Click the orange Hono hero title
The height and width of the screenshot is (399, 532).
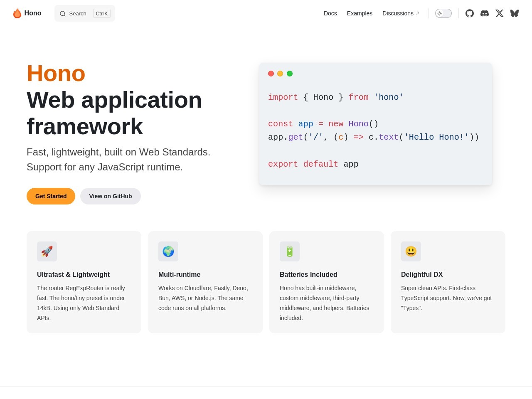tap(56, 73)
